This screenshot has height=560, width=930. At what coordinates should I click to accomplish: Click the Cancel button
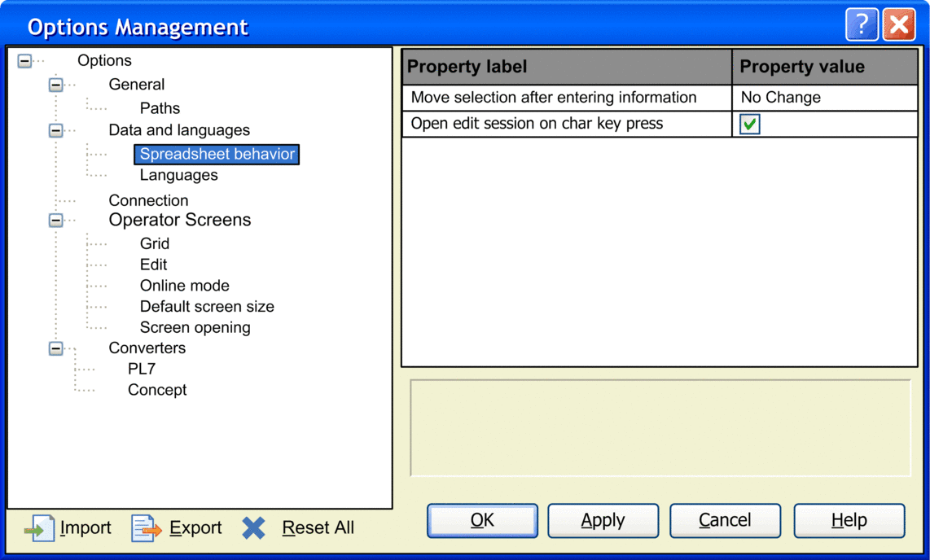(x=725, y=521)
